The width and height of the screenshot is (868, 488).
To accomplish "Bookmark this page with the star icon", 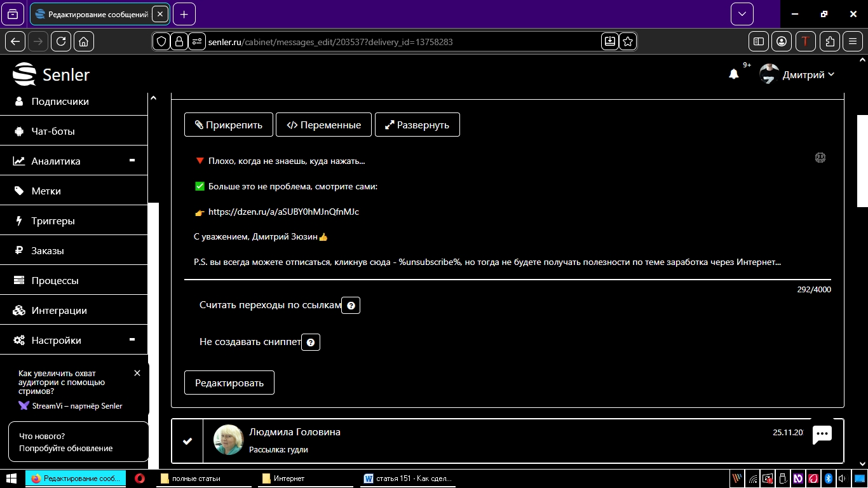I will (628, 41).
